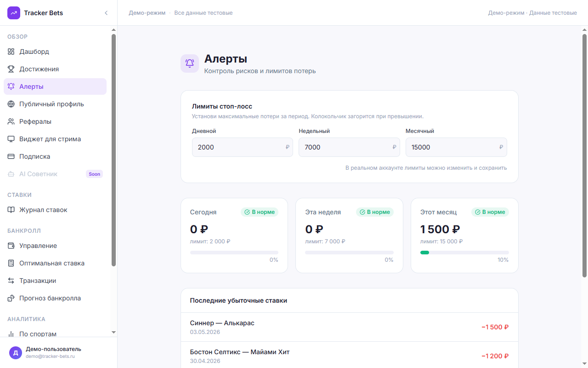Click the Подписка card icon
This screenshot has width=588, height=368.
coord(11,156)
